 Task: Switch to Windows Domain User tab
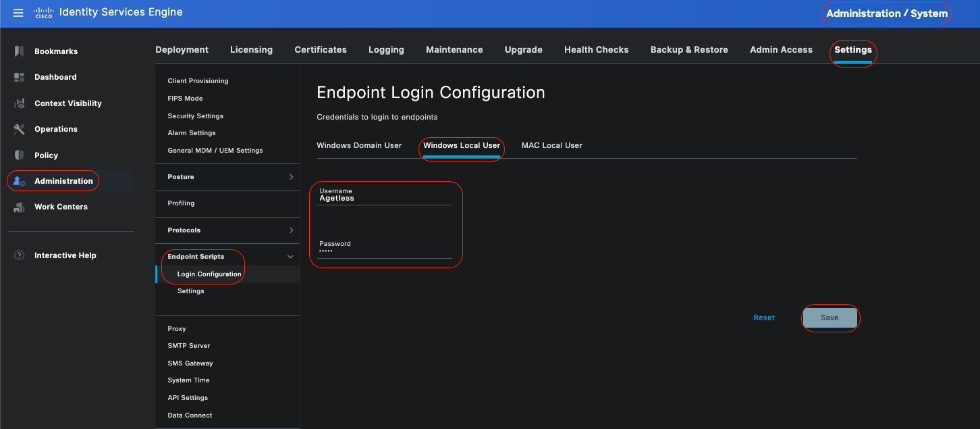(x=359, y=145)
